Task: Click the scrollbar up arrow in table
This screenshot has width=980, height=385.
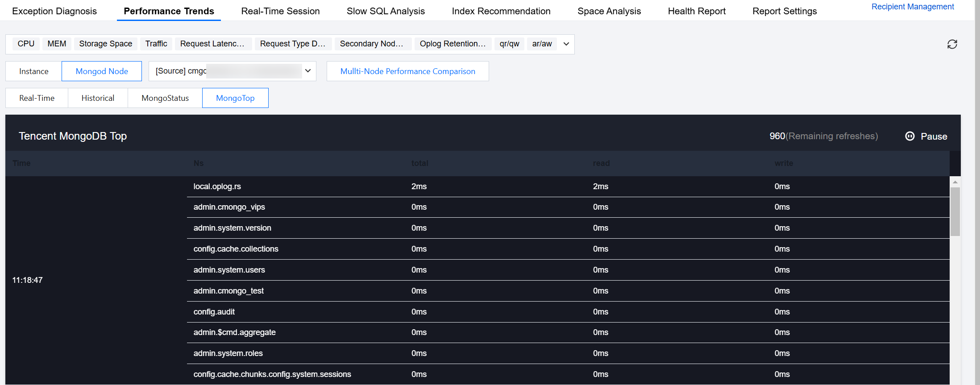Action: pos(955,182)
